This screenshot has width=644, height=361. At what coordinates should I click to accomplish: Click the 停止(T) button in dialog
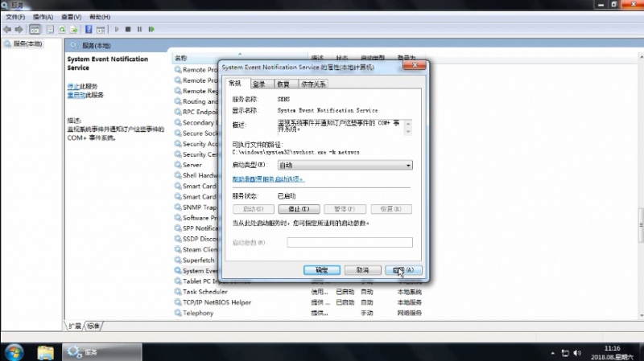point(299,209)
